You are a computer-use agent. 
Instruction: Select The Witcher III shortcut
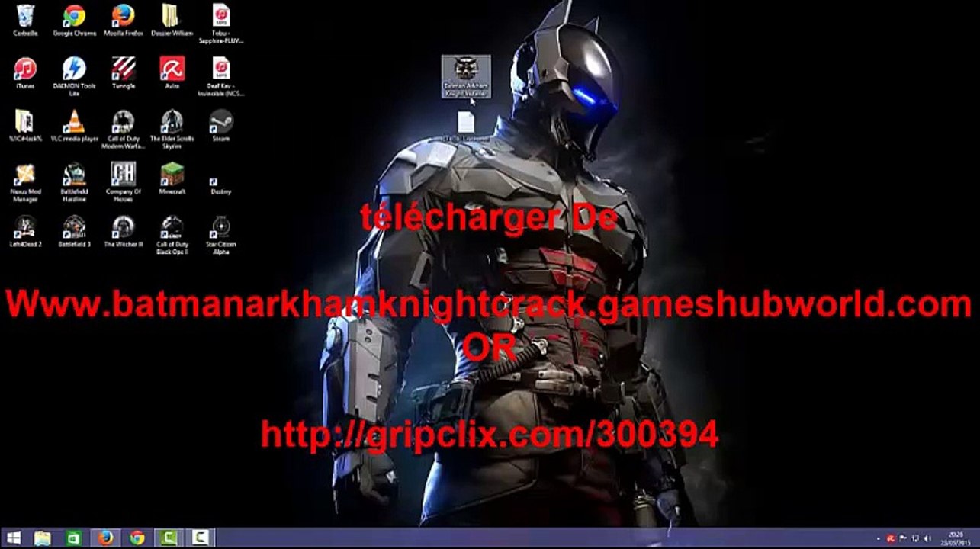tap(123, 231)
